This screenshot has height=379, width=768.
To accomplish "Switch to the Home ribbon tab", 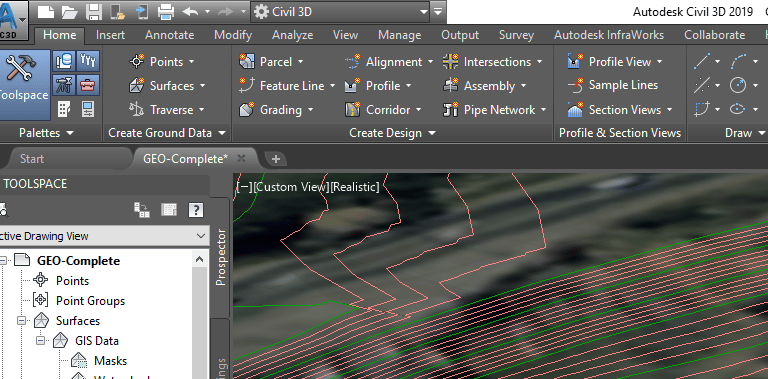I will [59, 35].
